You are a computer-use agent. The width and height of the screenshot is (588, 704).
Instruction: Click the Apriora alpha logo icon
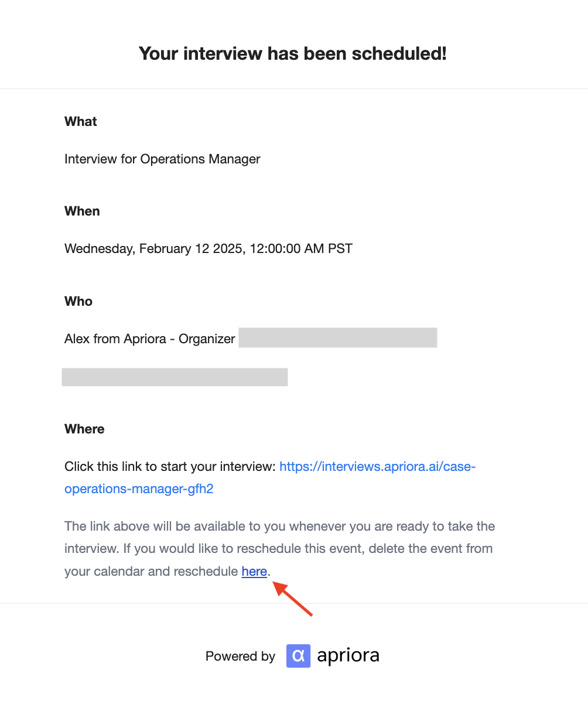click(x=298, y=656)
